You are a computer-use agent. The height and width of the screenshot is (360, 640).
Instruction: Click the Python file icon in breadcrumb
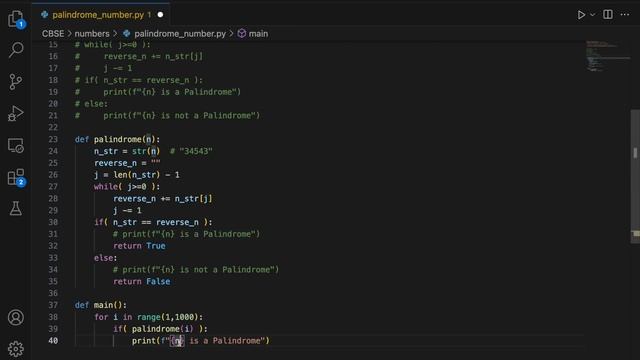point(127,33)
